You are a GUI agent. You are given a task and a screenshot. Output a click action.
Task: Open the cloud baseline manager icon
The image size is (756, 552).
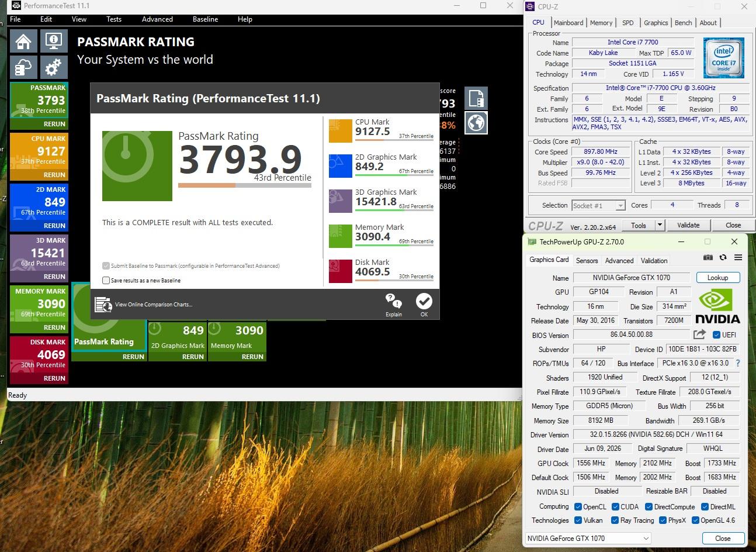pos(23,68)
